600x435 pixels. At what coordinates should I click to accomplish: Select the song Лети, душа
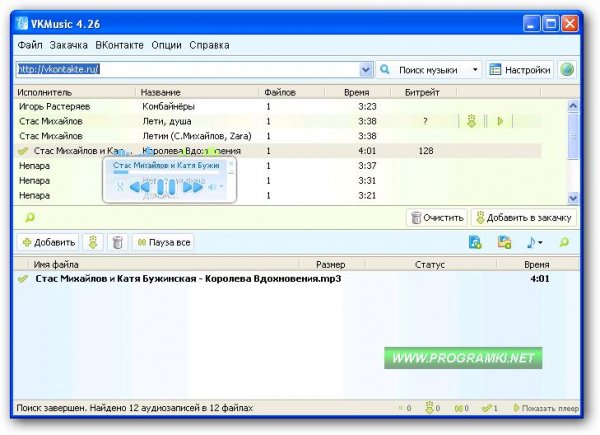click(x=167, y=121)
